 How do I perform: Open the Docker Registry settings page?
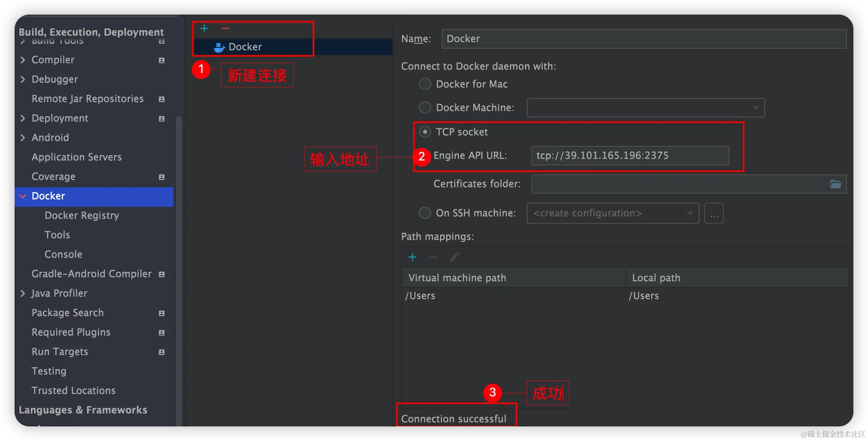point(82,215)
